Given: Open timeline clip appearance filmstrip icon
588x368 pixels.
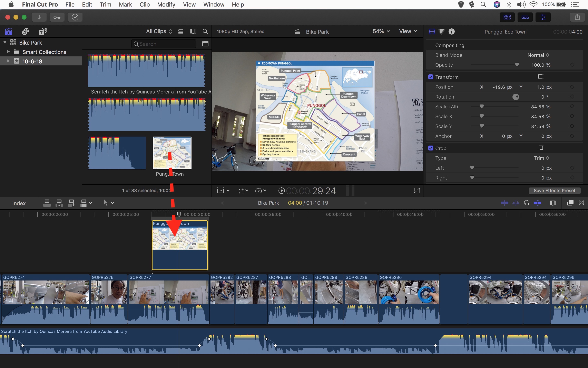Looking at the screenshot, I should 553,203.
